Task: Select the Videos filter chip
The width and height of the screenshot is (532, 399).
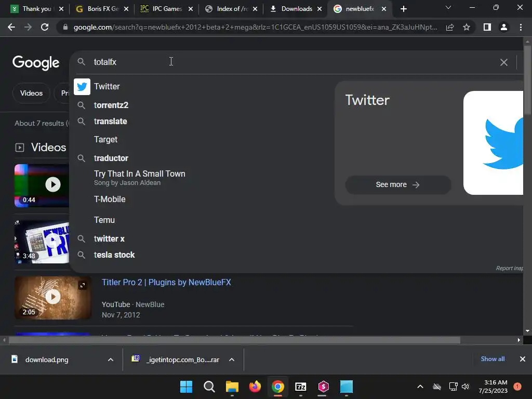Action: 31,93
